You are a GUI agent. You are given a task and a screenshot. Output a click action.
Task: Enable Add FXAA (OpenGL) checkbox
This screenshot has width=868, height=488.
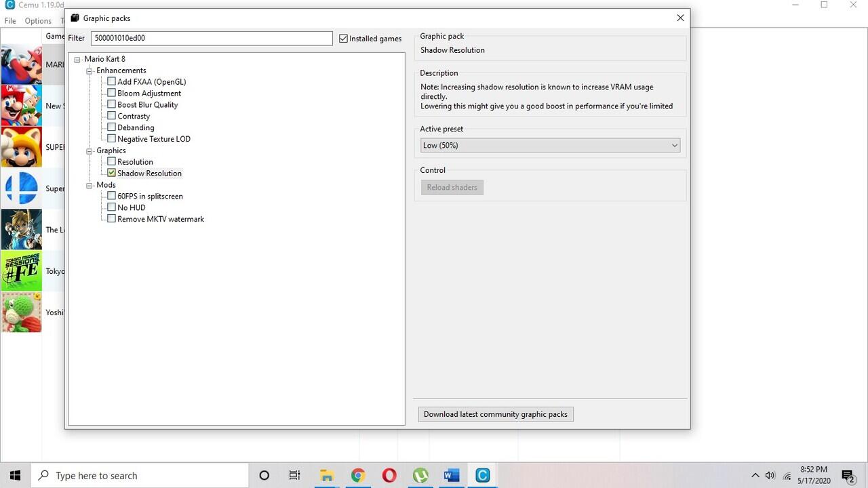[111, 81]
